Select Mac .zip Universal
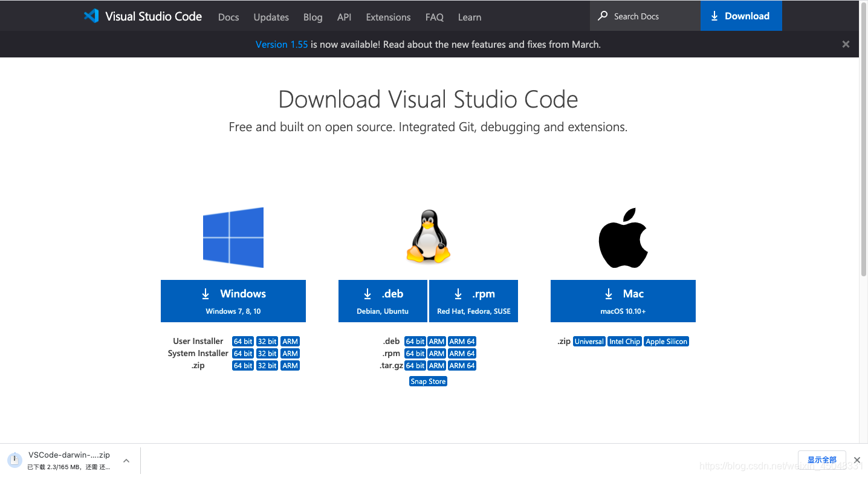The image size is (868, 477). coord(589,342)
